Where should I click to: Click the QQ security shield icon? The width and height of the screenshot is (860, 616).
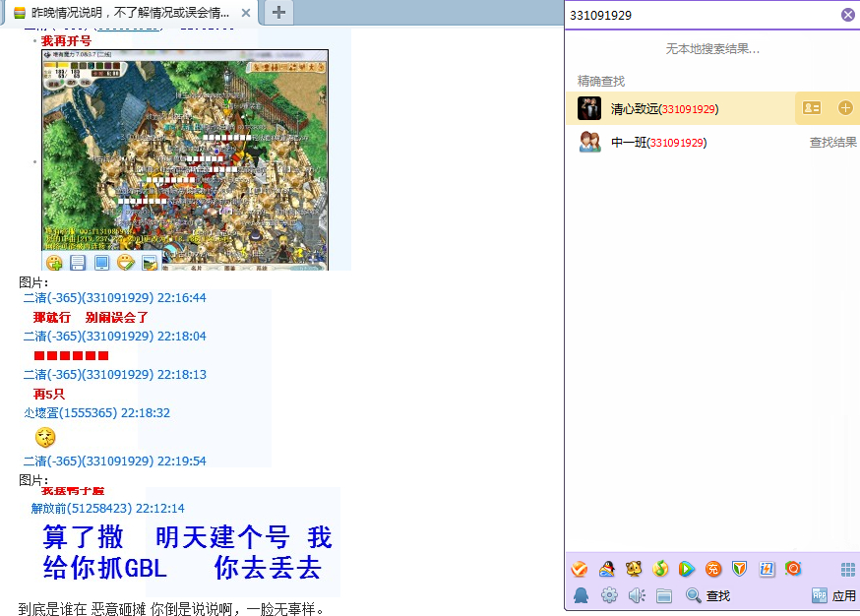[740, 569]
